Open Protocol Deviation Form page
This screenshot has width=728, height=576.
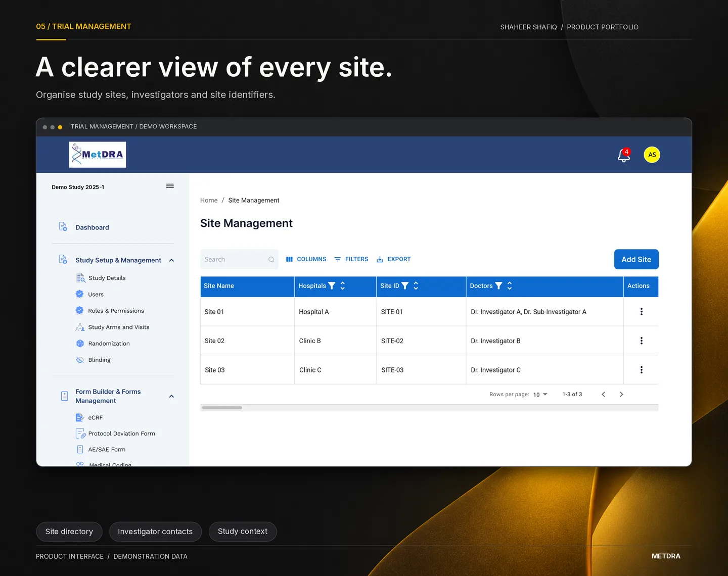(x=121, y=434)
